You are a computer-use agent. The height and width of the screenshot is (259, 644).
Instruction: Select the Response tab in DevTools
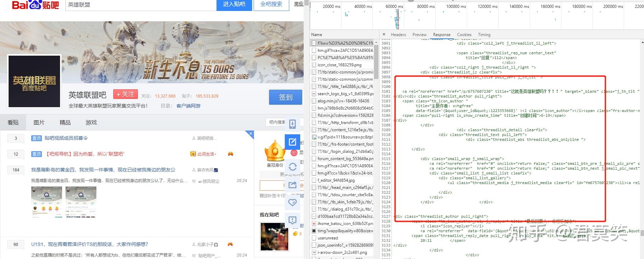442,35
